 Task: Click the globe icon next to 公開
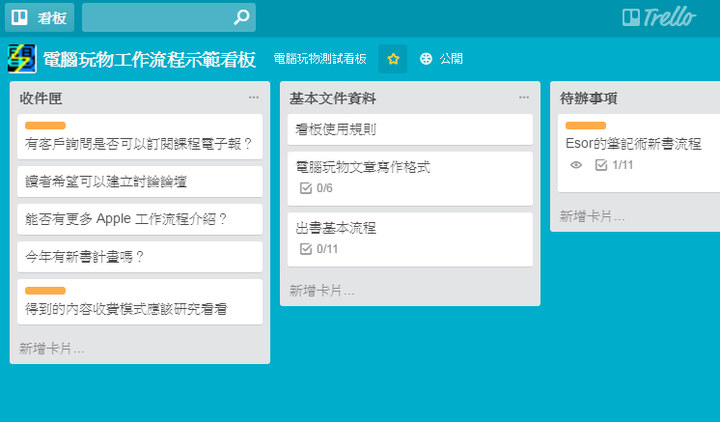click(x=426, y=59)
